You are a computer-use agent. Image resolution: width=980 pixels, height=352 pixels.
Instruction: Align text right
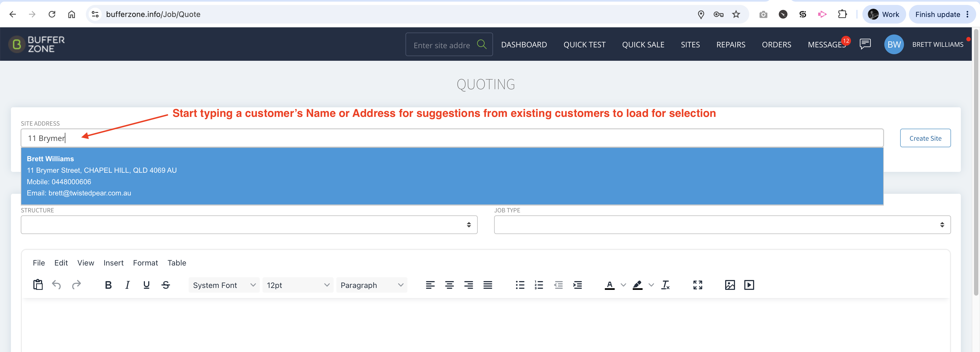click(x=469, y=285)
